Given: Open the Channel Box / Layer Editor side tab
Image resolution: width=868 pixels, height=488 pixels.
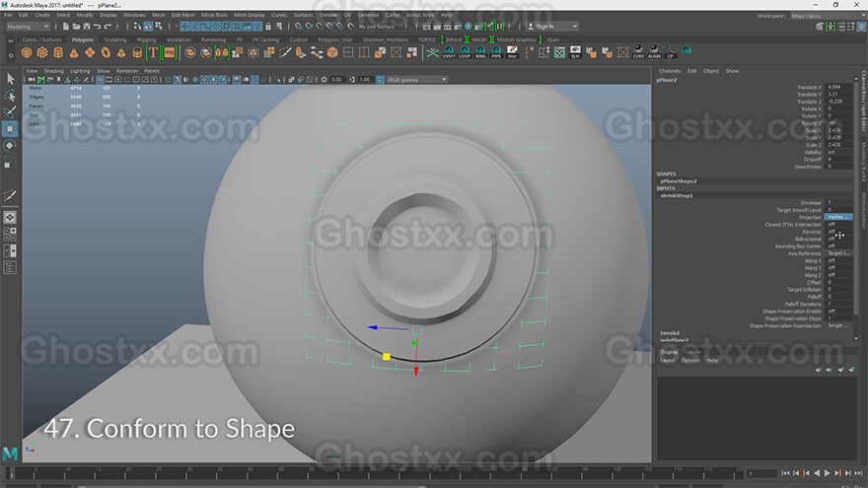Looking at the screenshot, I should point(863,103).
